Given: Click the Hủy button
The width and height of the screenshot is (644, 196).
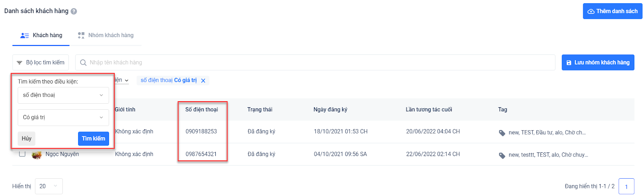Looking at the screenshot, I should 27,138.
